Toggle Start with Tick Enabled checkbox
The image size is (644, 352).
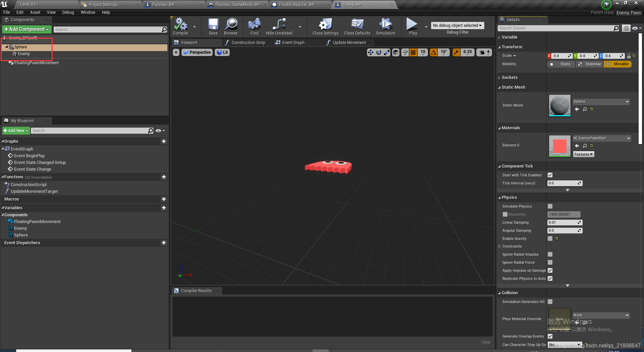click(550, 175)
